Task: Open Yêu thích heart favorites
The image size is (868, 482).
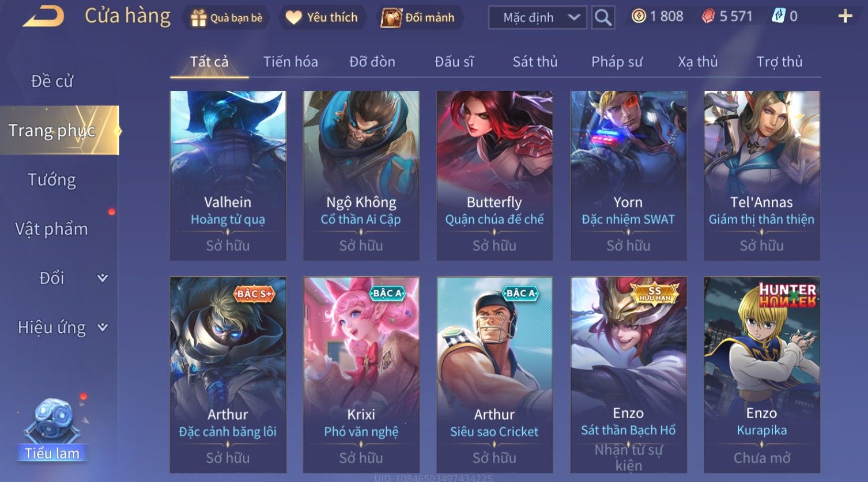Action: [294, 18]
